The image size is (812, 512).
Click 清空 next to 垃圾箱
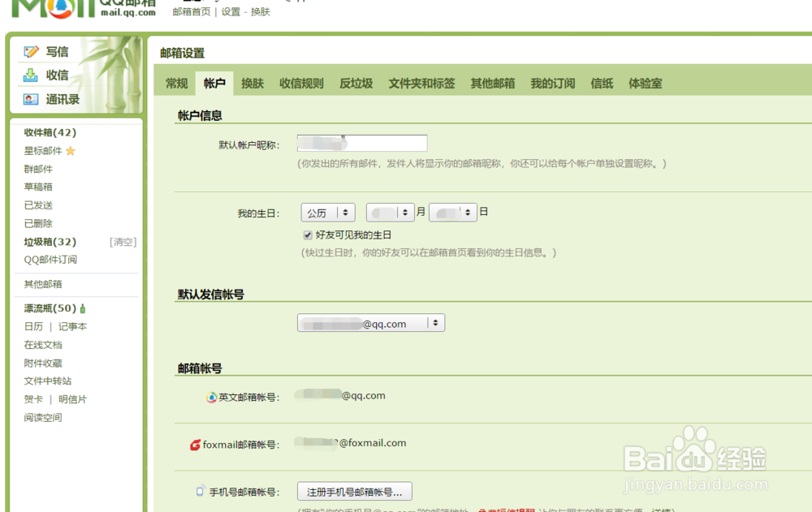(x=123, y=242)
